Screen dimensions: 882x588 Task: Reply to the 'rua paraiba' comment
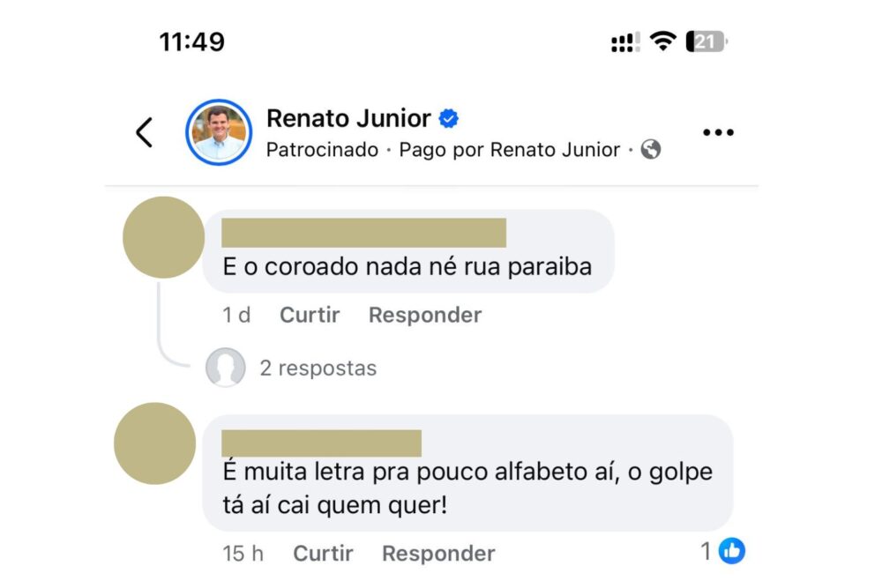click(x=425, y=315)
